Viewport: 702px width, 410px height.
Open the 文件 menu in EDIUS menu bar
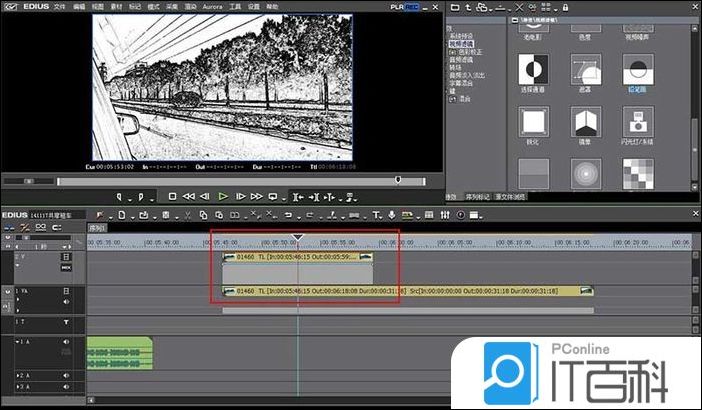(58, 6)
